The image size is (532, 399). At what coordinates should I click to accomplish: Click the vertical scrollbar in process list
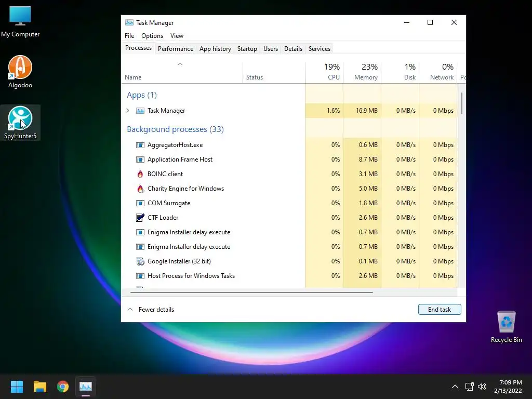coord(461,103)
